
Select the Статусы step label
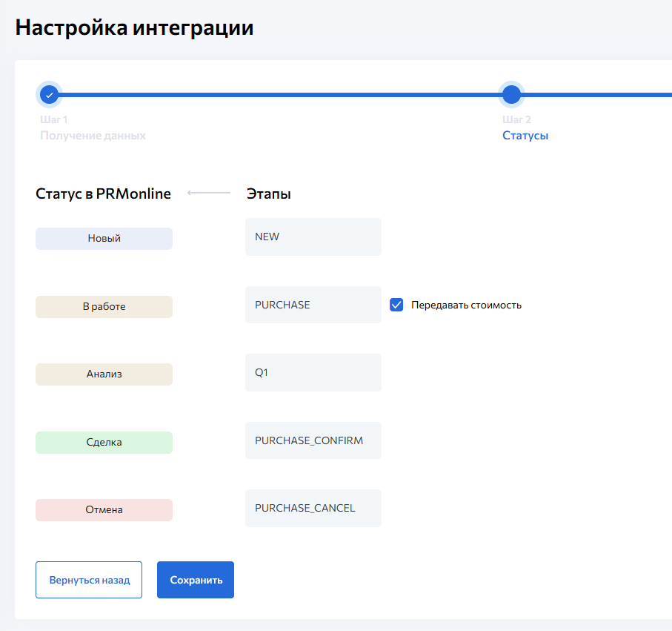pyautogui.click(x=525, y=136)
